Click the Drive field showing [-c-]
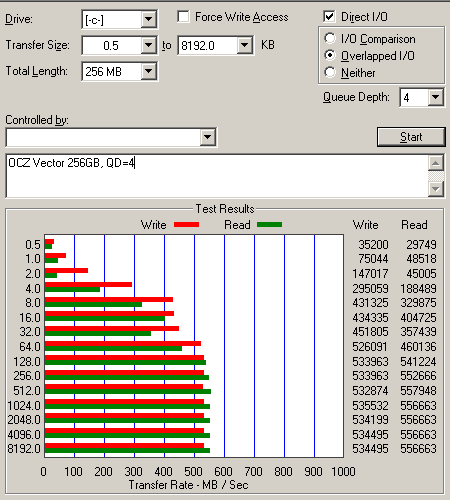 point(112,20)
